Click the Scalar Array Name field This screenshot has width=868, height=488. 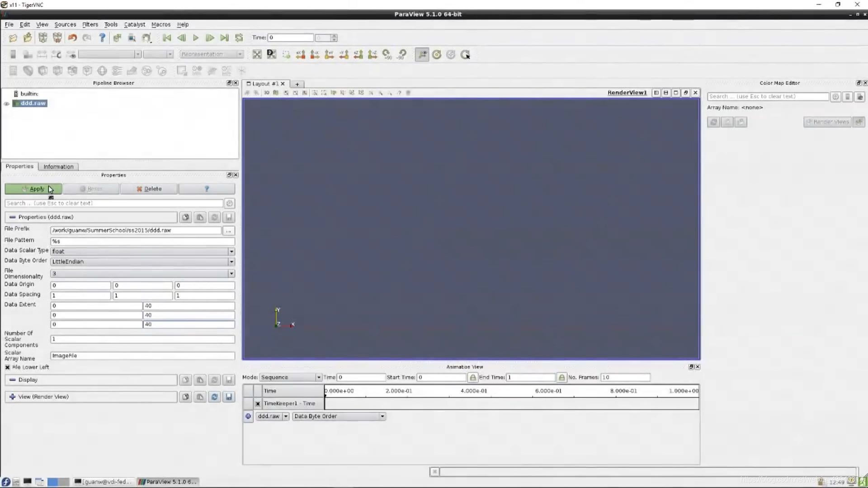[142, 356]
